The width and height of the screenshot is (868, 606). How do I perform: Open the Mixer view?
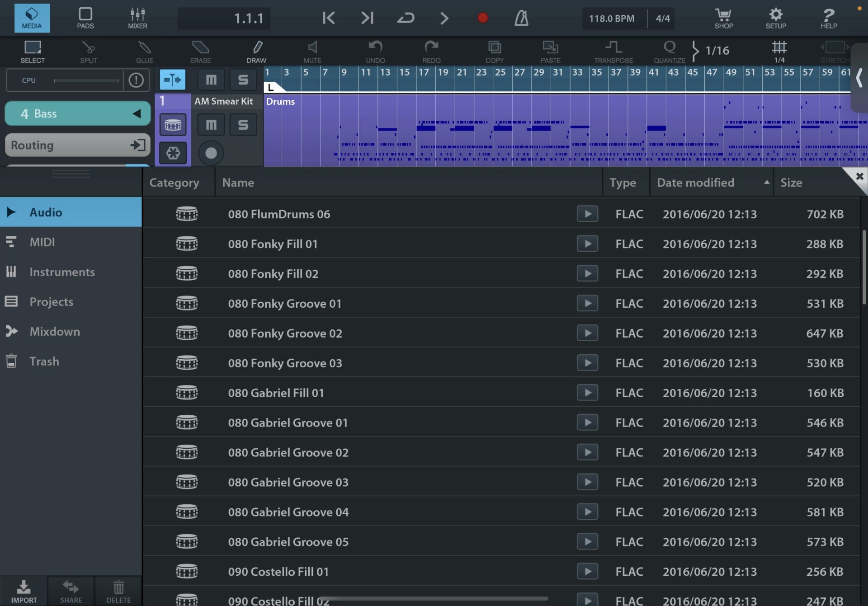click(137, 18)
